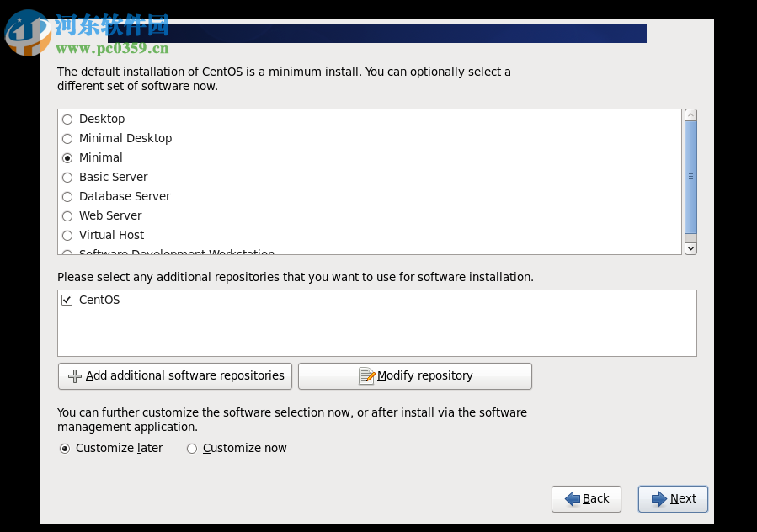Proceed by clicking the Next button

click(x=673, y=499)
